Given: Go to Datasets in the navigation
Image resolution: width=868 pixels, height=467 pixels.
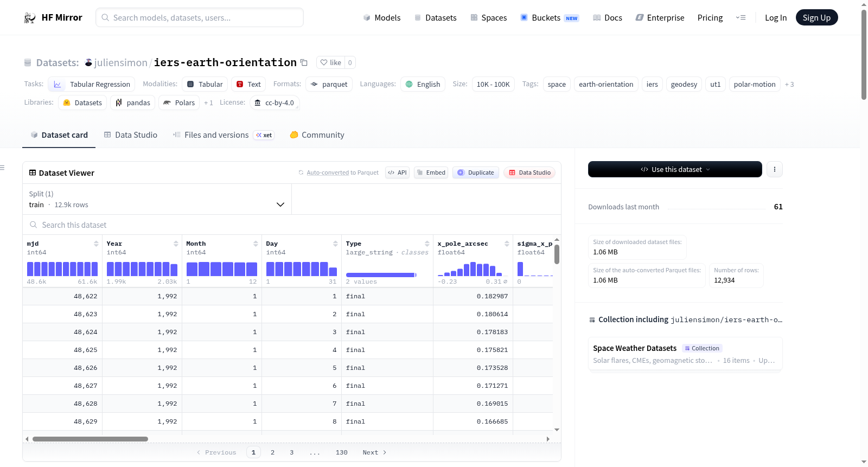Looking at the screenshot, I should [435, 17].
